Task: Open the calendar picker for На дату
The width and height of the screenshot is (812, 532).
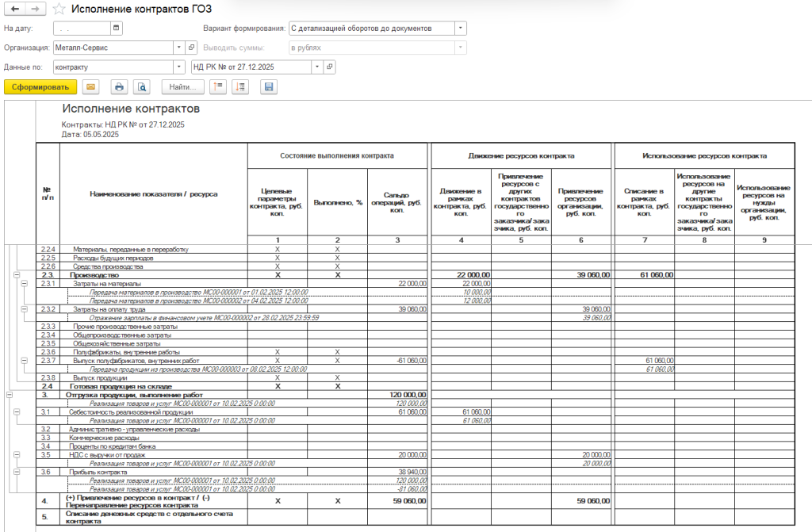Action: pyautogui.click(x=117, y=28)
